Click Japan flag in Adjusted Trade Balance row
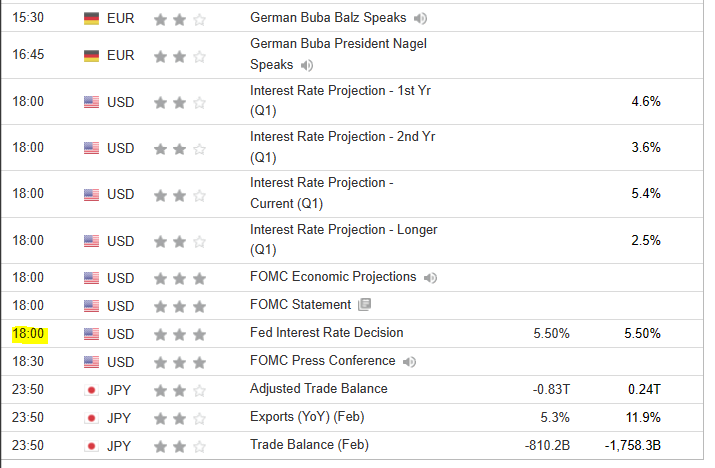 click(92, 389)
